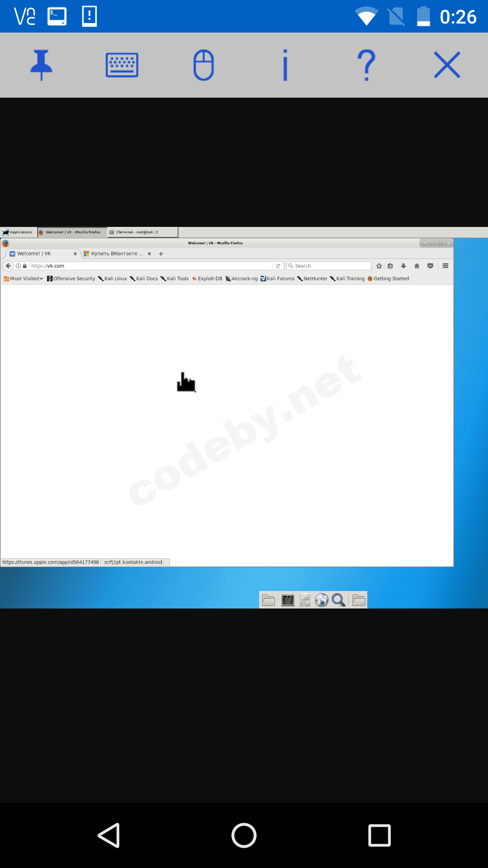Close the 'Купить ВКонтакте' tab
This screenshot has height=868, width=488.
149,254
